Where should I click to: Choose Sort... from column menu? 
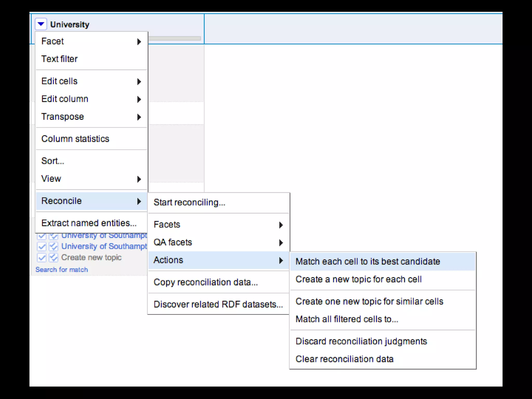tap(53, 161)
